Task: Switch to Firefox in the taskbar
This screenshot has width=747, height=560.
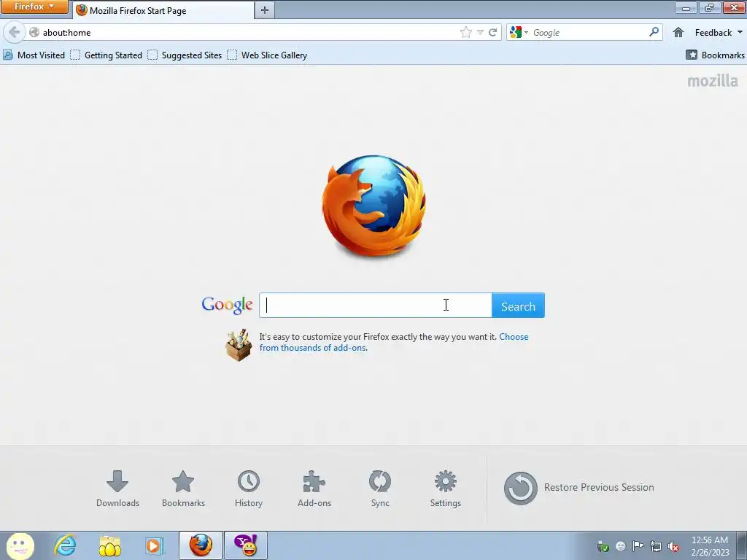Action: [201, 545]
